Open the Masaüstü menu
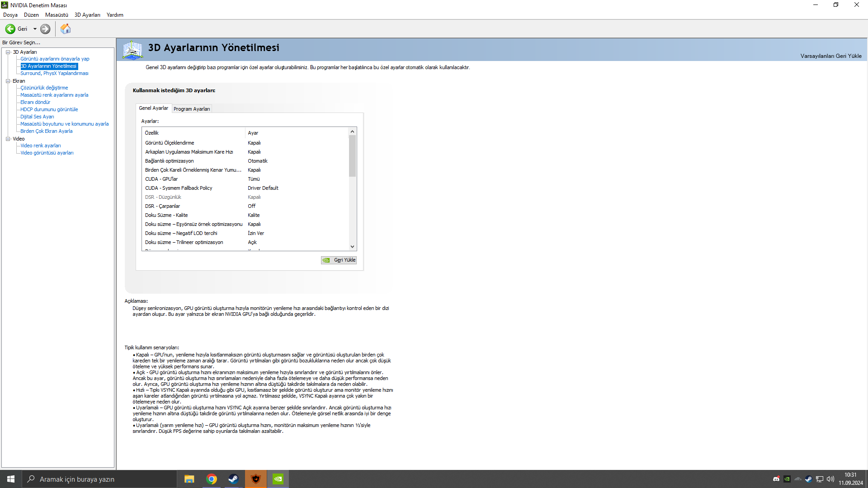 57,15
